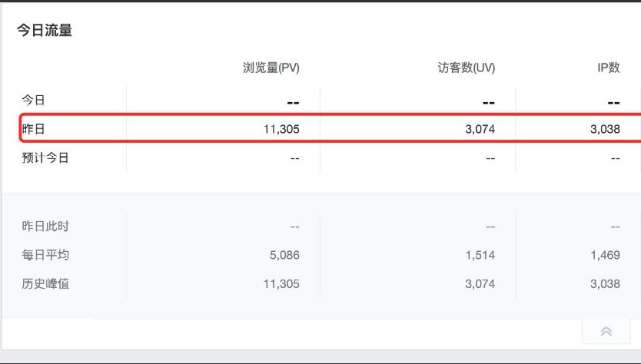The width and height of the screenshot is (641, 364).
Task: Click the 历史峰值 IP value 3,038
Action: click(x=605, y=284)
